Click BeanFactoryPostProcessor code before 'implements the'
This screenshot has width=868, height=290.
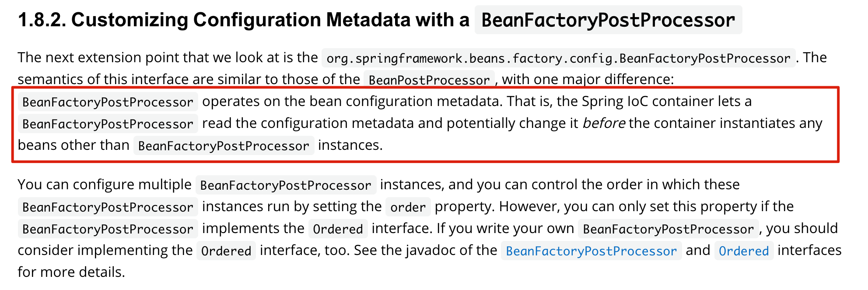pos(108,229)
